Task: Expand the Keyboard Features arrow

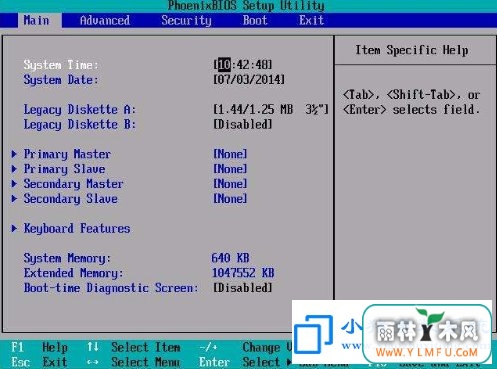Action: pyautogui.click(x=14, y=228)
